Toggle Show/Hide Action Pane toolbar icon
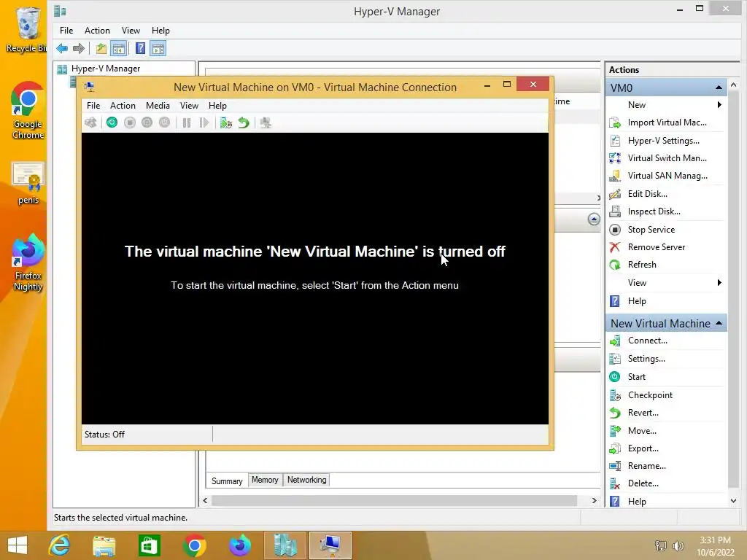Viewport: 747px width, 560px height. [x=158, y=48]
